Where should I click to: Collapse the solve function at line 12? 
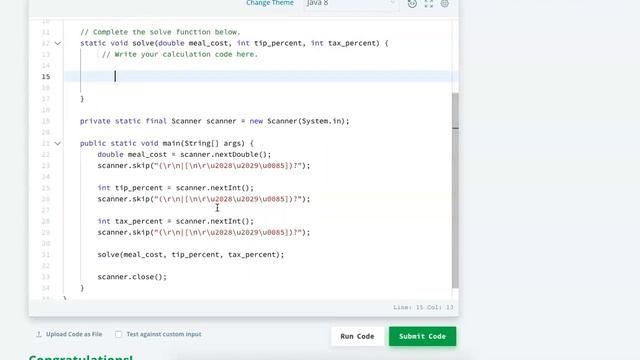click(x=58, y=43)
